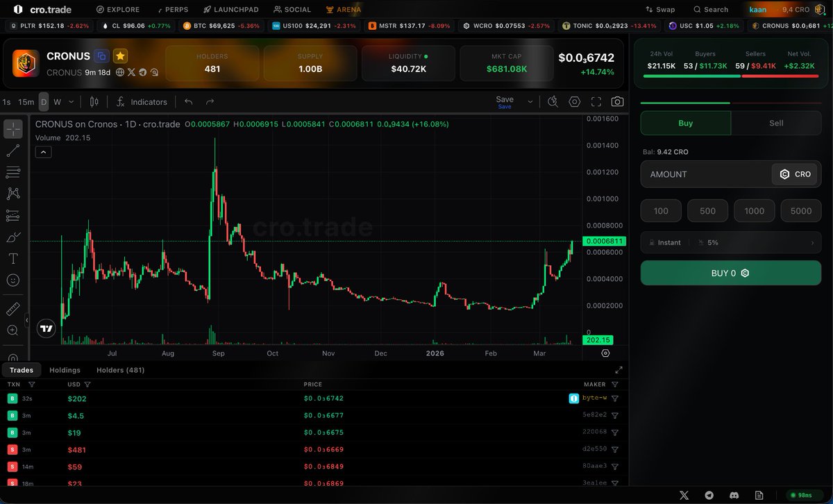Open the ARENA page
Image resolution: width=833 pixels, height=504 pixels.
click(343, 10)
